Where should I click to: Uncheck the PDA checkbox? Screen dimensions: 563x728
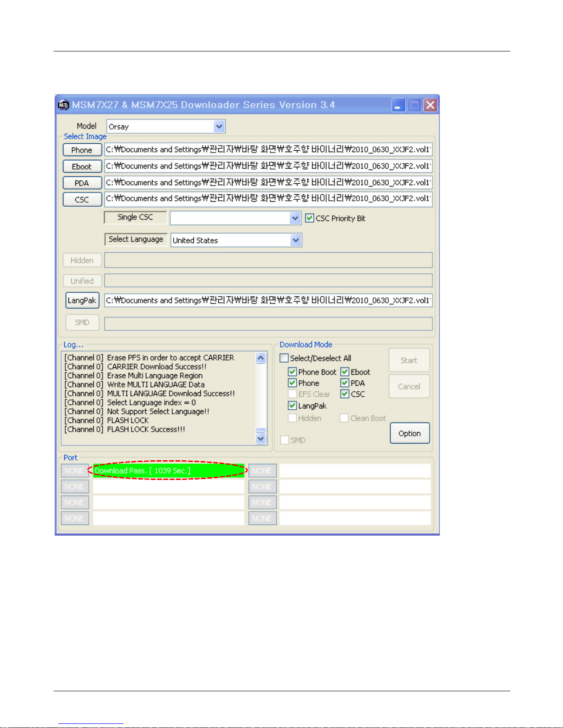[x=345, y=383]
